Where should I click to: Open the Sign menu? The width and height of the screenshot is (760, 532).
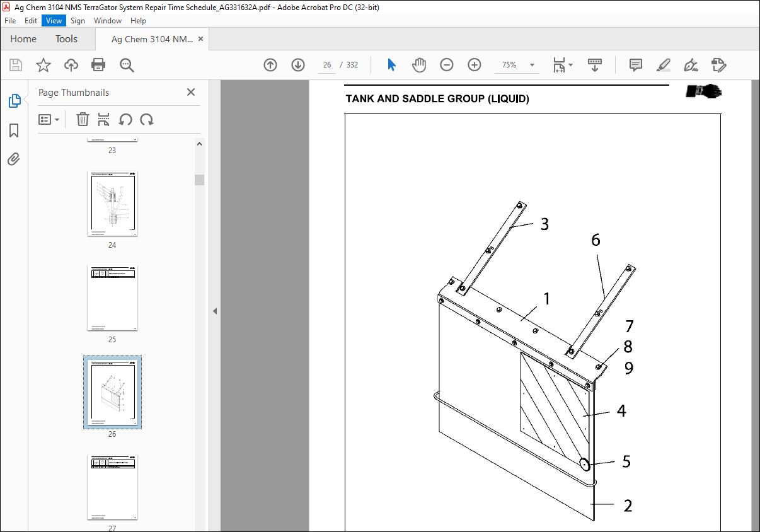click(x=78, y=21)
